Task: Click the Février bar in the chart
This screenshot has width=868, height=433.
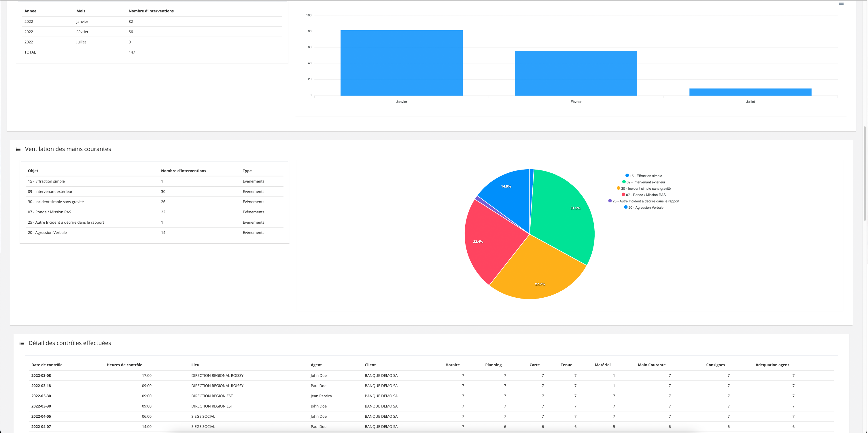Action: [x=576, y=73]
